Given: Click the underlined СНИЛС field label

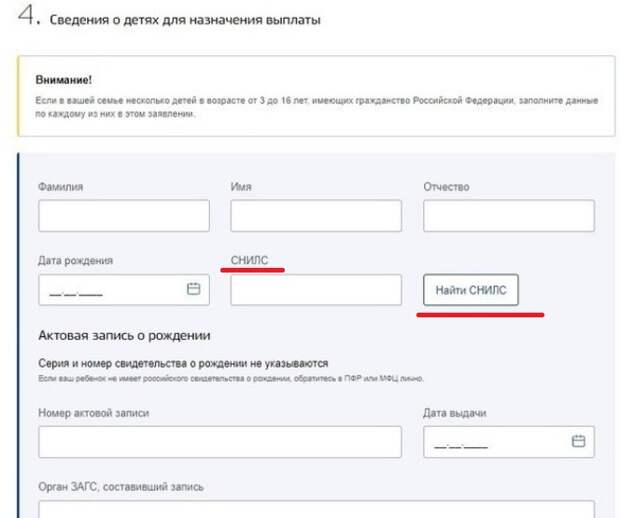Looking at the screenshot, I should coord(250,260).
